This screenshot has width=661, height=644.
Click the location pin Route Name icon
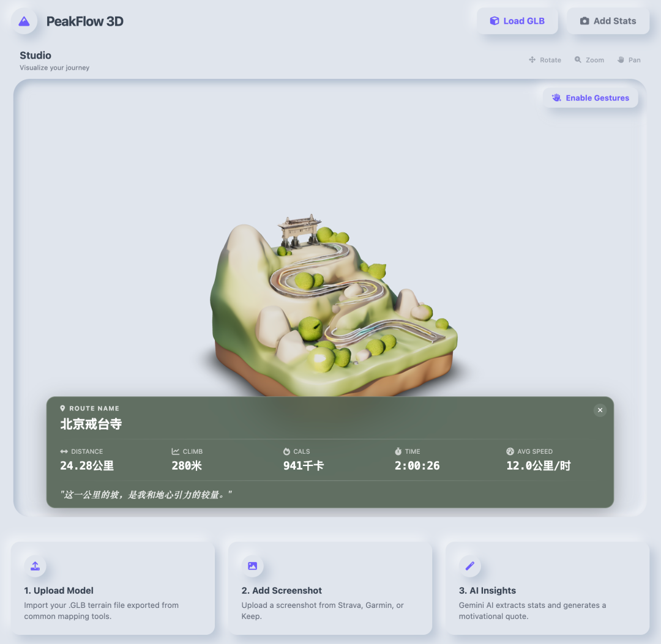[63, 409]
